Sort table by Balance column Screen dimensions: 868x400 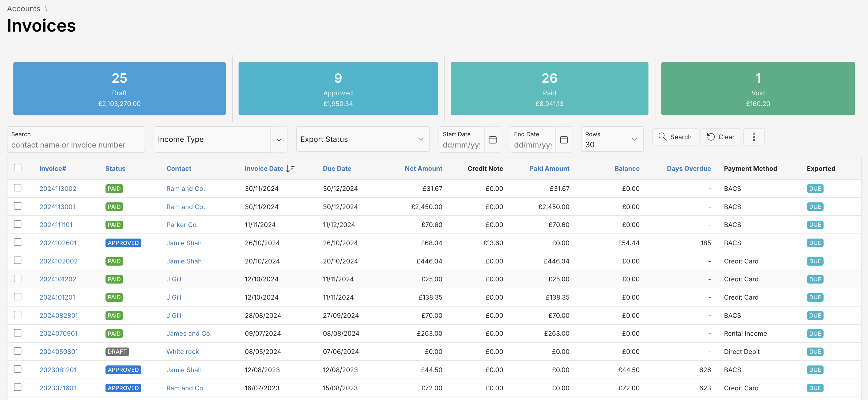click(x=627, y=168)
